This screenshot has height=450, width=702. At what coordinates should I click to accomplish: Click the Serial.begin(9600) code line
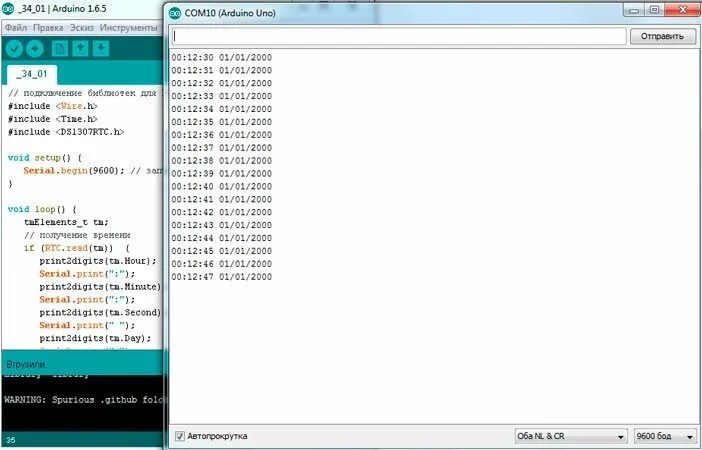pos(93,171)
